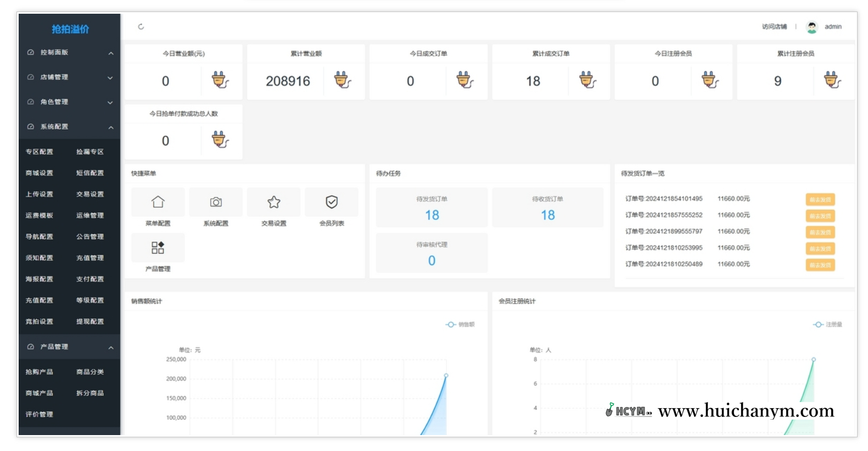Open the 系统配置 camera icon shortcut

pos(216,202)
